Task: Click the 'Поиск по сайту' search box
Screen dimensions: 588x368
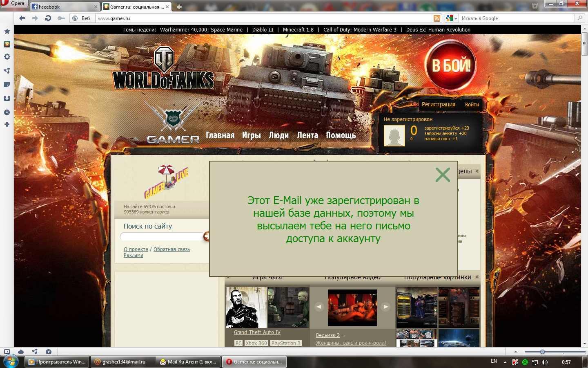Action: pyautogui.click(x=162, y=236)
